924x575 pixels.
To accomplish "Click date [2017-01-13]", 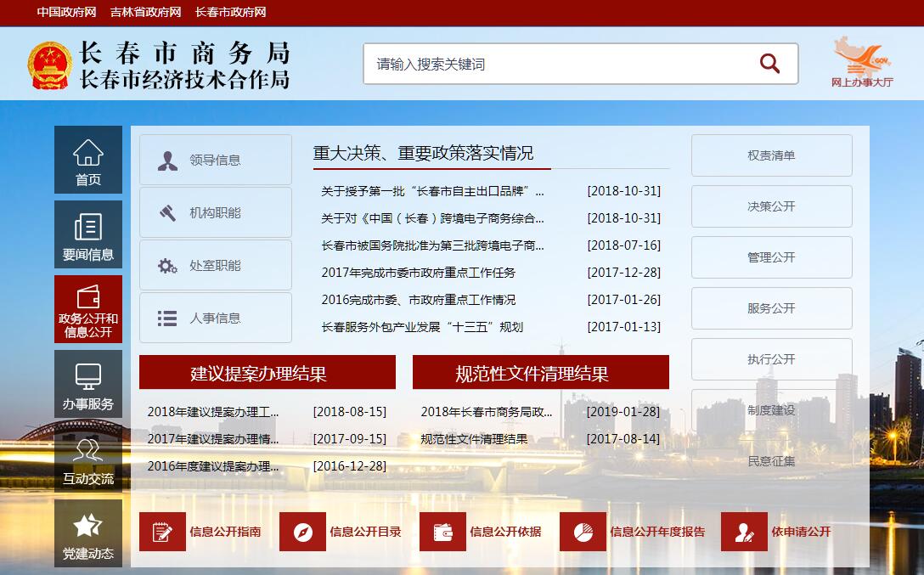I will click(x=624, y=327).
